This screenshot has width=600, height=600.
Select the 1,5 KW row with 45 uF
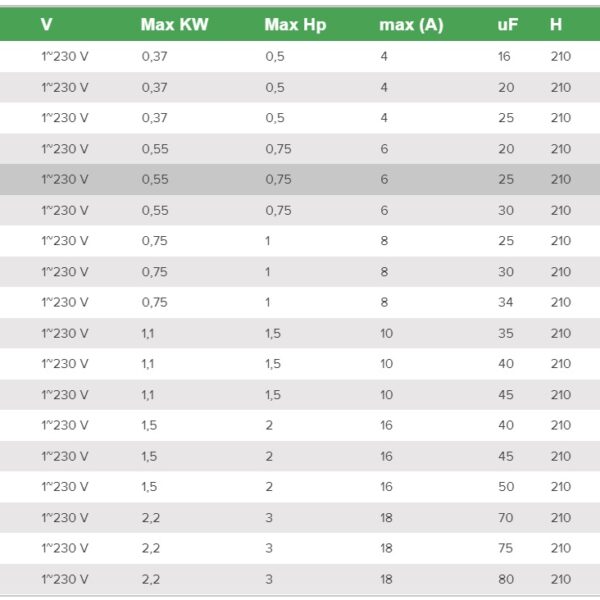[300, 456]
